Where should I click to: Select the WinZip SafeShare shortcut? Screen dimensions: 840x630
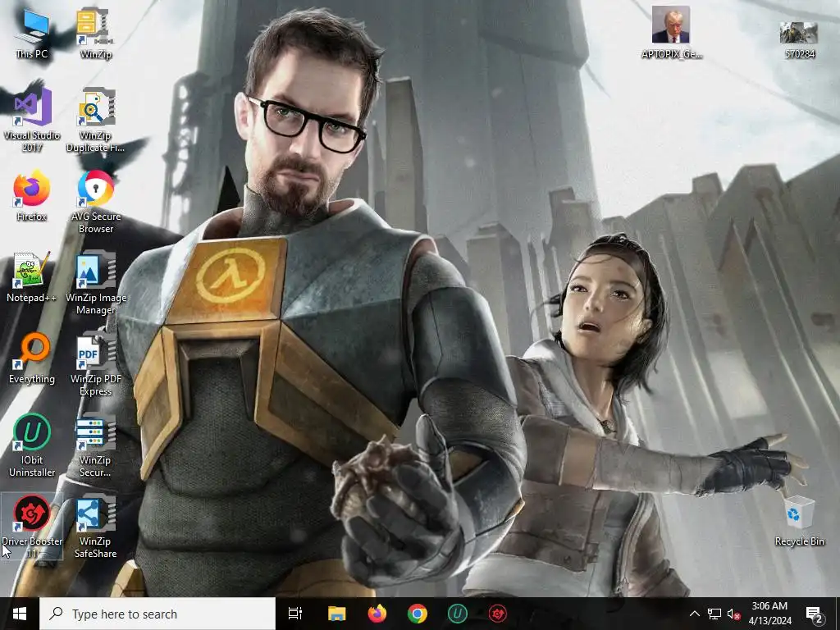click(95, 526)
